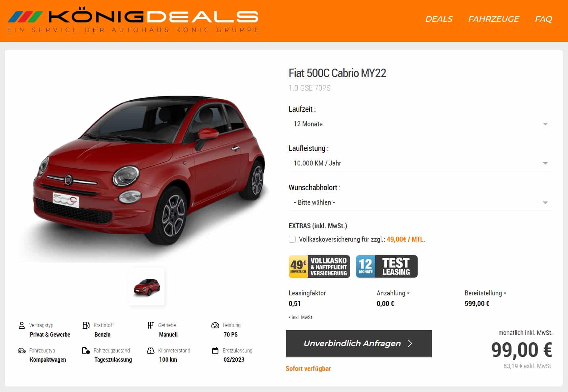The image size is (568, 392).
Task: Click the Vertragstyp person icon
Action: click(x=22, y=325)
